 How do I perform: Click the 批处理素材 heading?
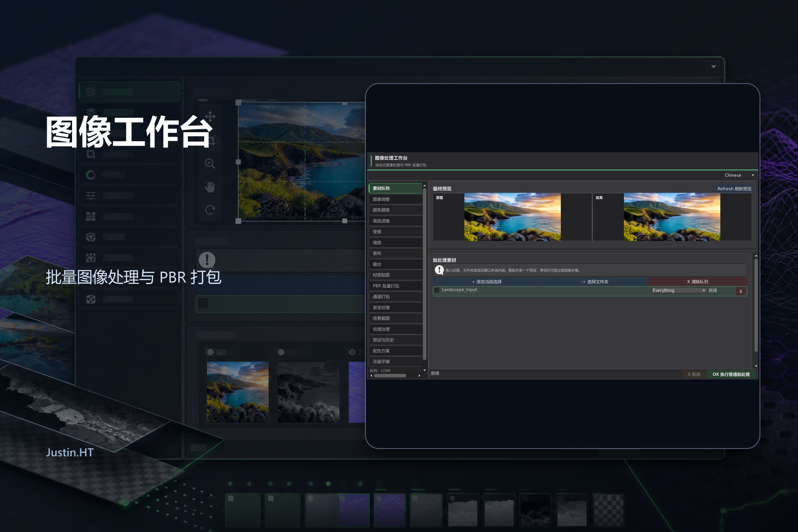[444, 260]
